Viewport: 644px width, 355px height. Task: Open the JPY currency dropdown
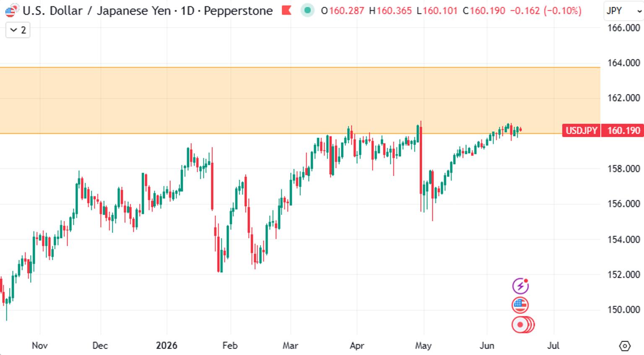point(623,10)
